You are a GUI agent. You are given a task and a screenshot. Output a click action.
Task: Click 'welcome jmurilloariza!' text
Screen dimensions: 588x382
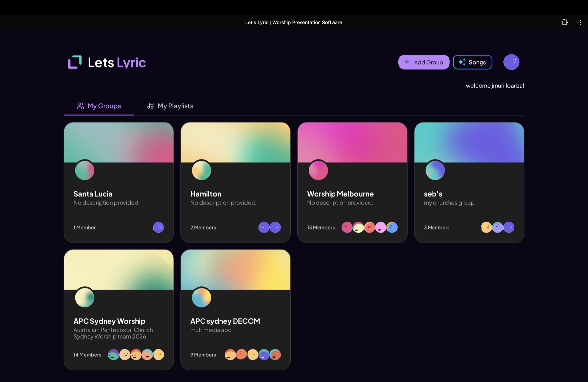coord(495,86)
